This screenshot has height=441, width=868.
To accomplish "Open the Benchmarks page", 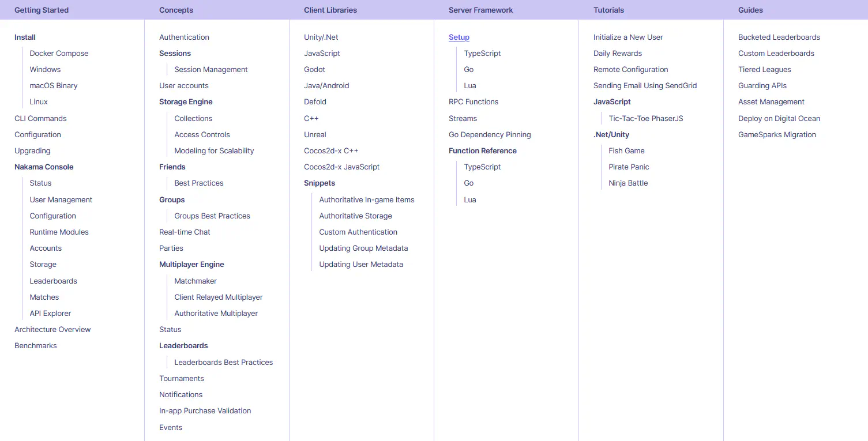I will point(35,345).
